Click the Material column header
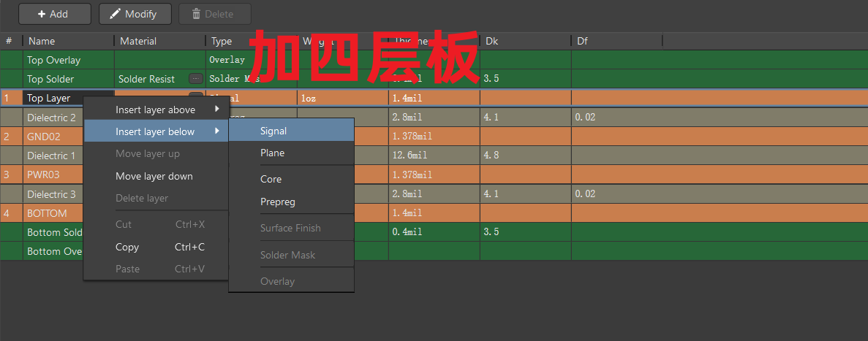 (138, 41)
